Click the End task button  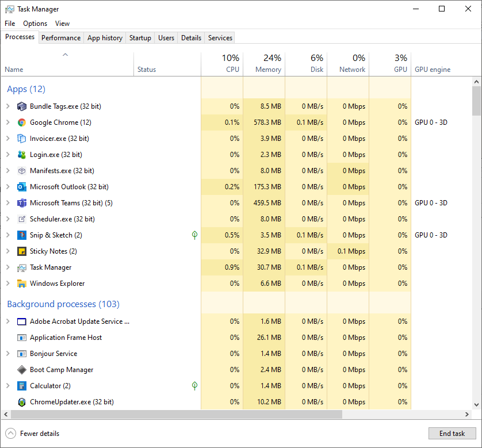click(x=452, y=434)
